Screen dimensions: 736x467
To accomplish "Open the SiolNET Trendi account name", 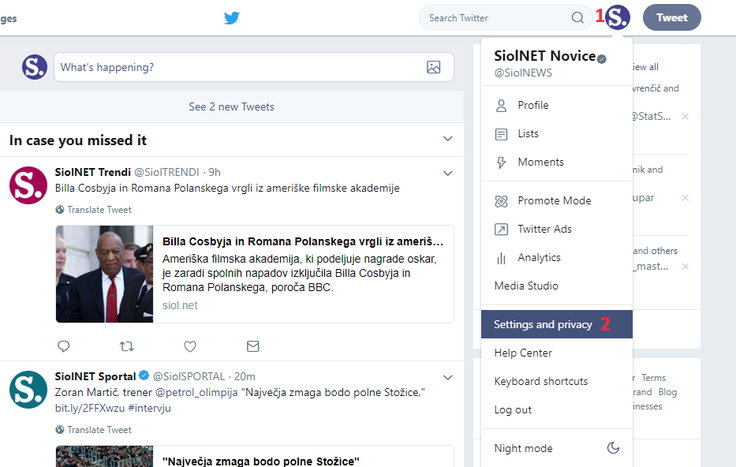I will pyautogui.click(x=92, y=172).
